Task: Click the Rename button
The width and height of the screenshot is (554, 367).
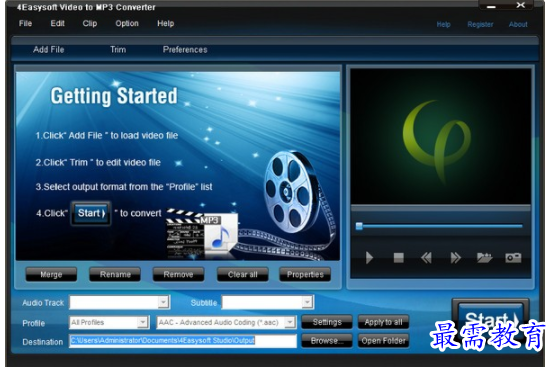Action: point(115,274)
